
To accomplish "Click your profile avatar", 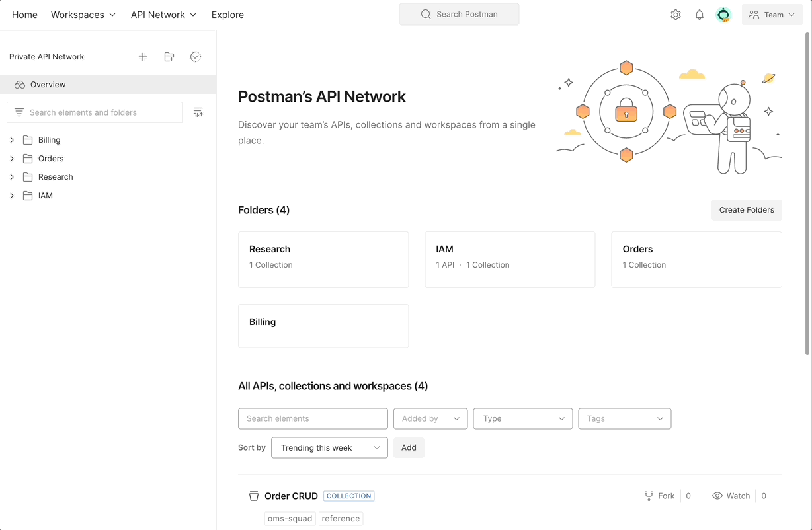I will (x=723, y=14).
